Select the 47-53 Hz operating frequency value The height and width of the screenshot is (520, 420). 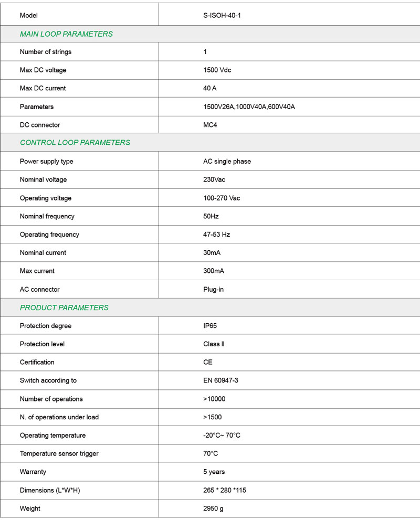point(216,235)
